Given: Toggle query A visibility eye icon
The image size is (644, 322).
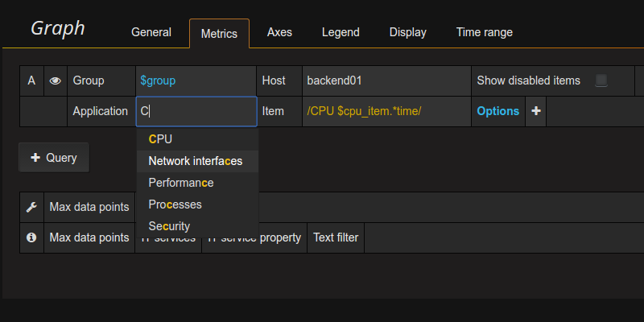Looking at the screenshot, I should [x=56, y=80].
